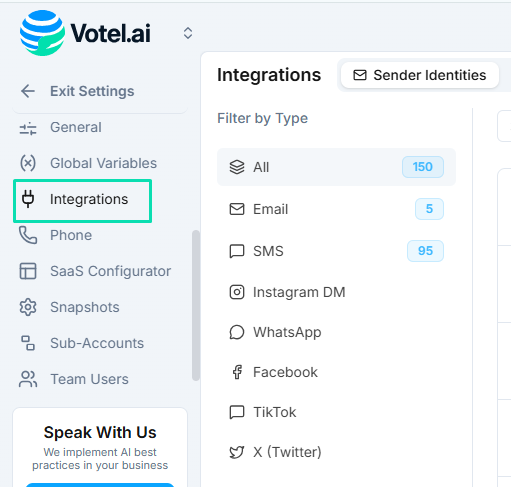Image resolution: width=511 pixels, height=487 pixels.
Task: Click the SMS count badge 95
Action: [425, 251]
